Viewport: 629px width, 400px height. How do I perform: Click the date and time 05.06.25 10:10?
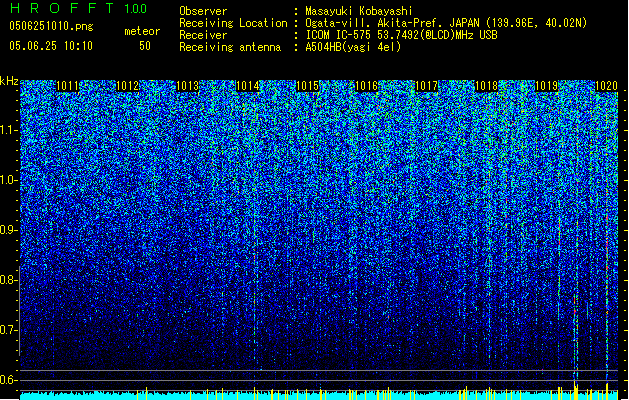pos(51,46)
